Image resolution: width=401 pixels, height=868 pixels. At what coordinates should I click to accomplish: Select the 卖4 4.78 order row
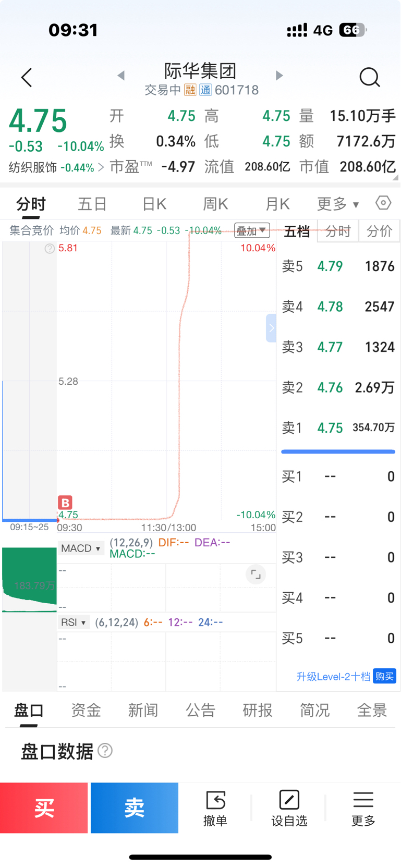[x=338, y=307]
